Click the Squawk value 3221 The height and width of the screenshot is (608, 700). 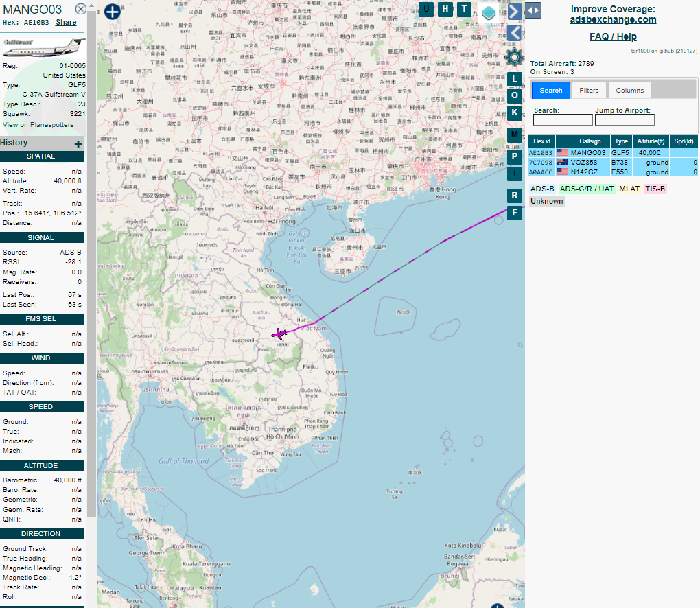pyautogui.click(x=78, y=114)
